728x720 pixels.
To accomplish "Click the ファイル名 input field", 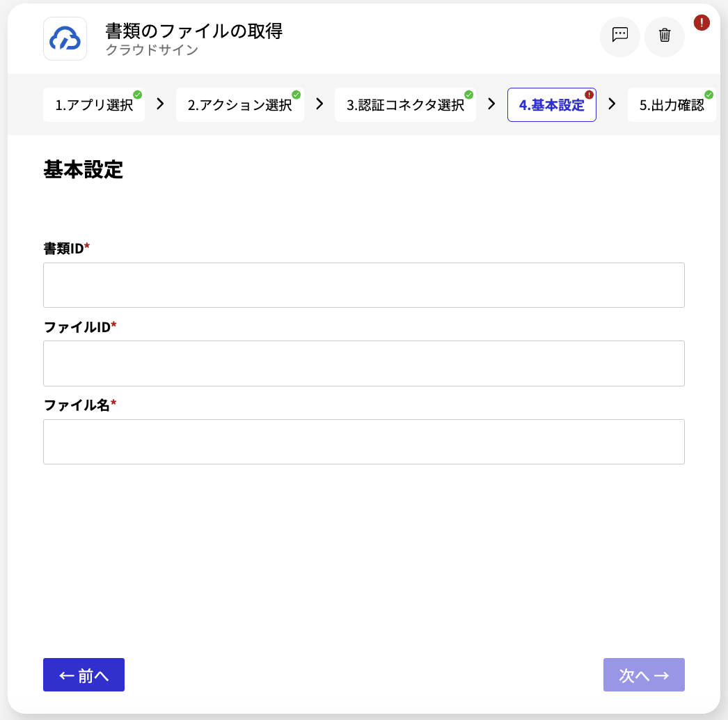I will click(363, 441).
